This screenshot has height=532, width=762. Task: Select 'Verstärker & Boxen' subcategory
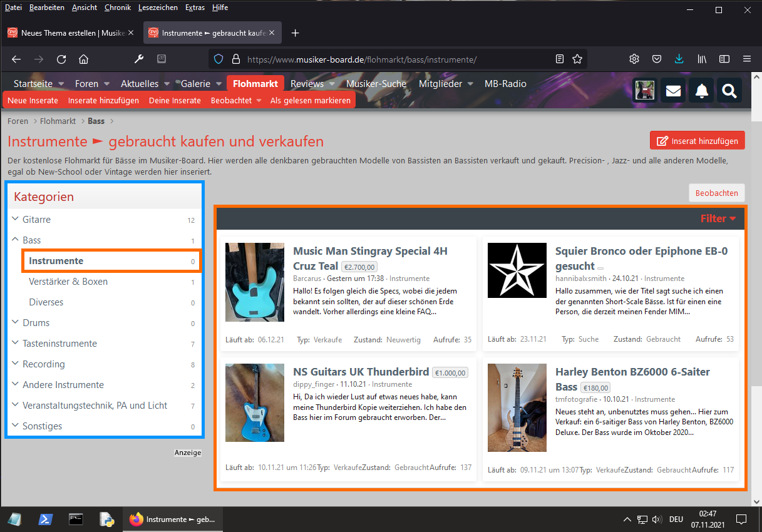click(68, 282)
